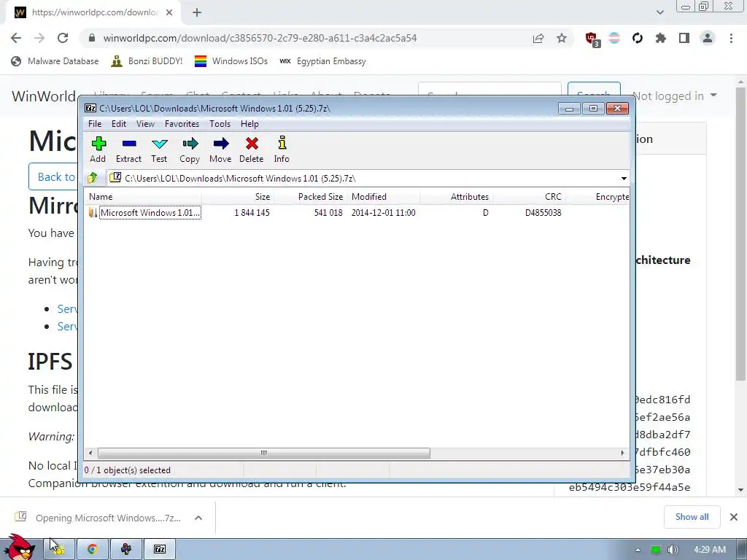747x560 pixels.
Task: Click the page vertical scrollbar thumb
Action: pyautogui.click(x=740, y=233)
